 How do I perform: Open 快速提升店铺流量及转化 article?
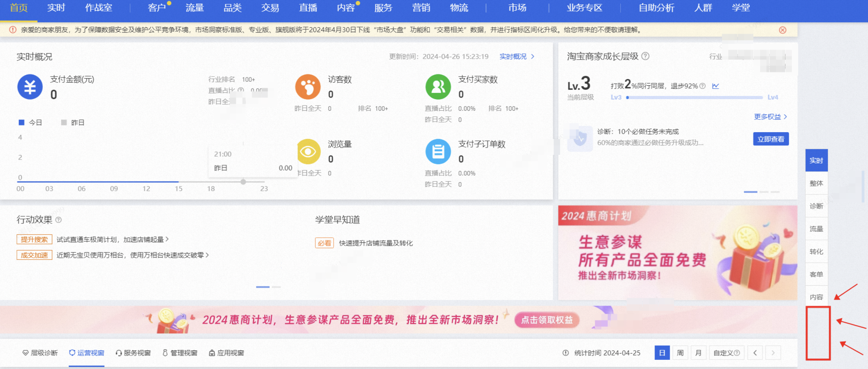pos(376,243)
